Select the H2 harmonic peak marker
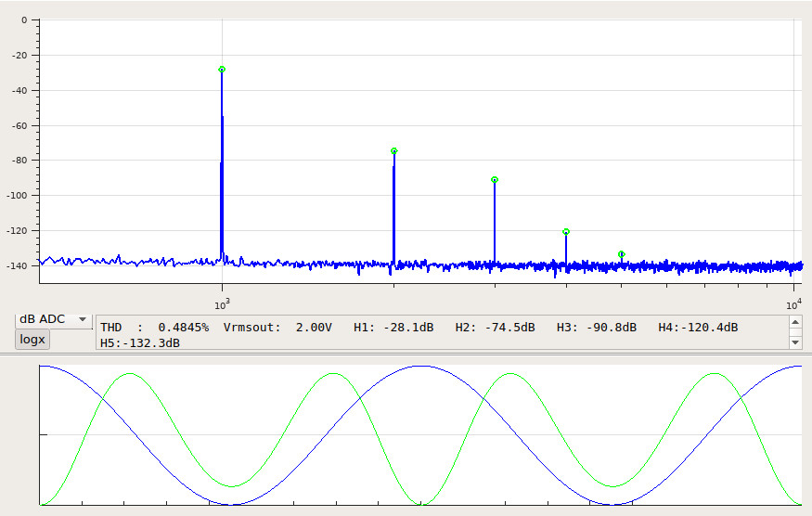Viewport: 812px width, 516px height. (394, 151)
